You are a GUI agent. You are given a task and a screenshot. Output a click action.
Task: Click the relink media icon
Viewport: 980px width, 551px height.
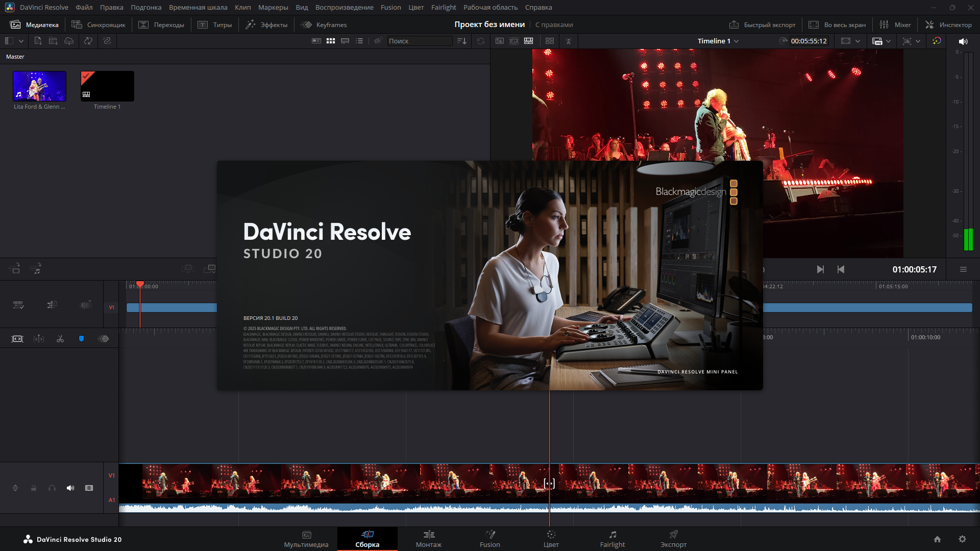tap(107, 41)
